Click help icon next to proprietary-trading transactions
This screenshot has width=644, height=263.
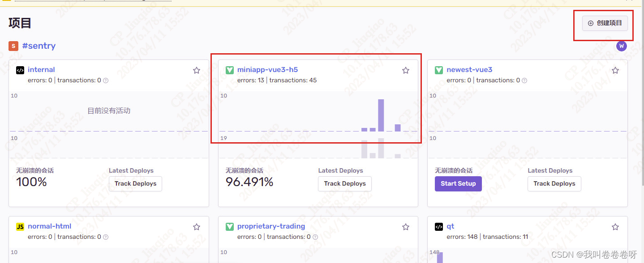(315, 237)
